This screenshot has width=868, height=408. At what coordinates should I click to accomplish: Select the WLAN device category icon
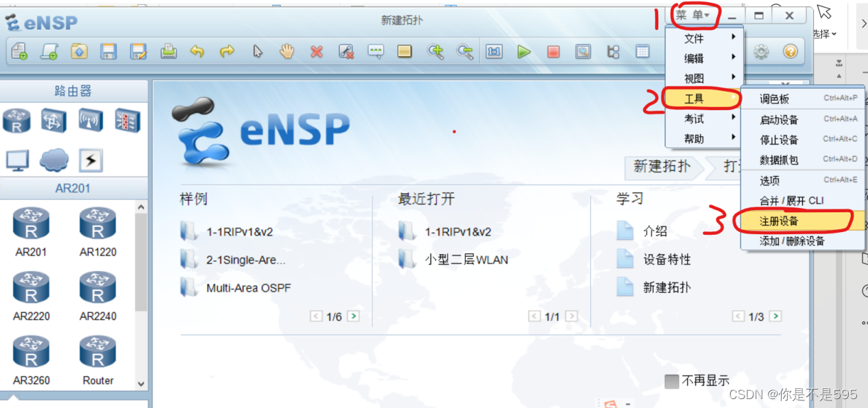click(x=90, y=120)
